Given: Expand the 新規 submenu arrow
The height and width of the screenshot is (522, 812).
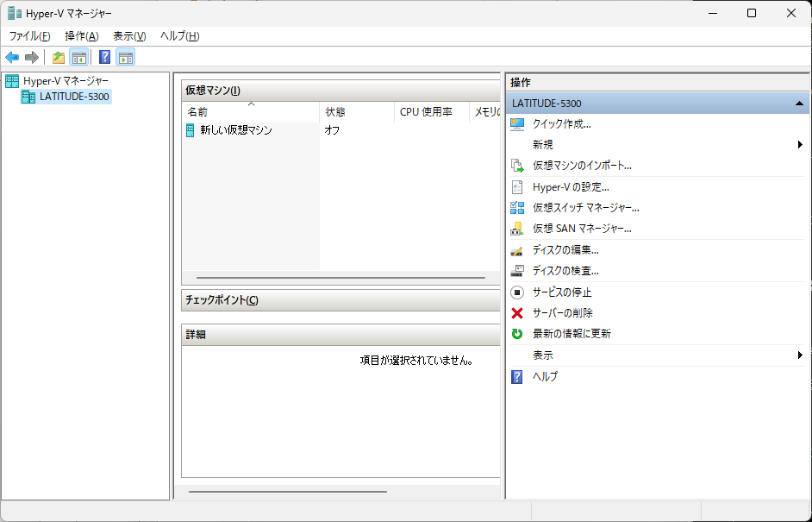Looking at the screenshot, I should coord(800,145).
